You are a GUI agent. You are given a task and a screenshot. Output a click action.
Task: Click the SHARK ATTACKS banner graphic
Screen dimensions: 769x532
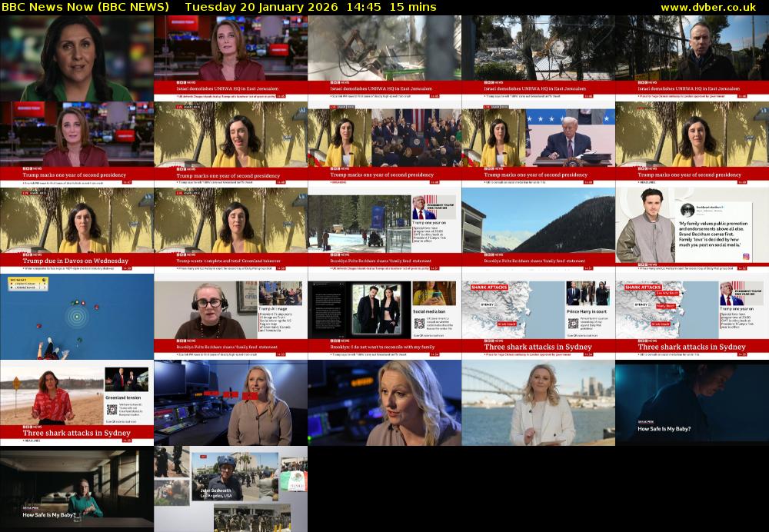coord(489,287)
